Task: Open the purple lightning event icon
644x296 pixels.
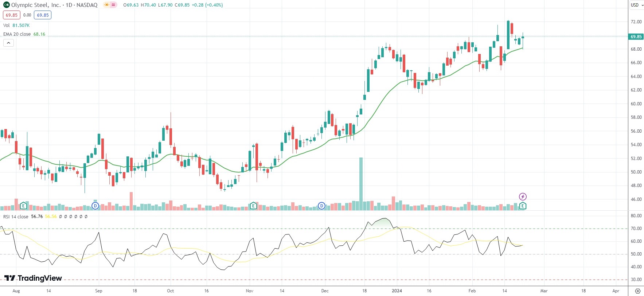Action: tap(523, 197)
